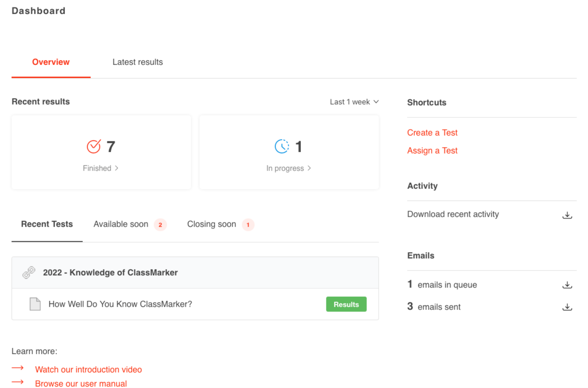588x388 pixels.
Task: Click the arrow beside introduction video link
Action: coord(18,368)
